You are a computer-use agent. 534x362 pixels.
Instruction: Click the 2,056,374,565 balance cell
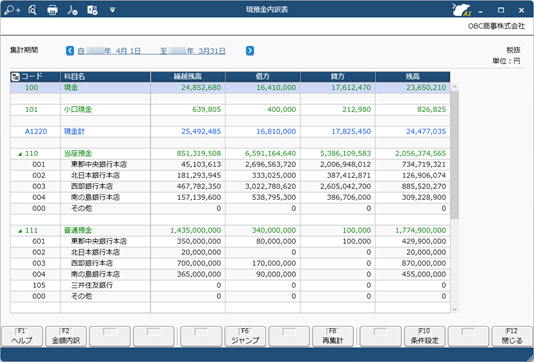tap(412, 153)
